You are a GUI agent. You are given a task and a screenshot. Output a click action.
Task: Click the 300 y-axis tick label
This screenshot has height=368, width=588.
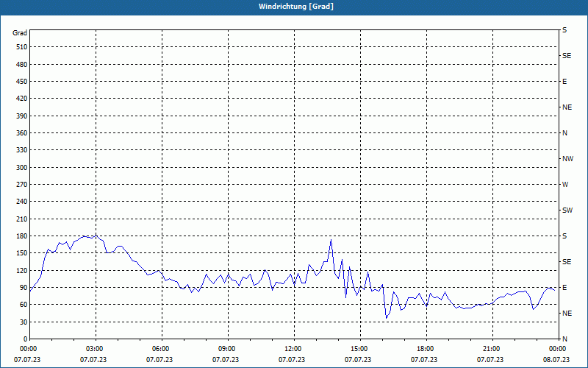pos(21,167)
